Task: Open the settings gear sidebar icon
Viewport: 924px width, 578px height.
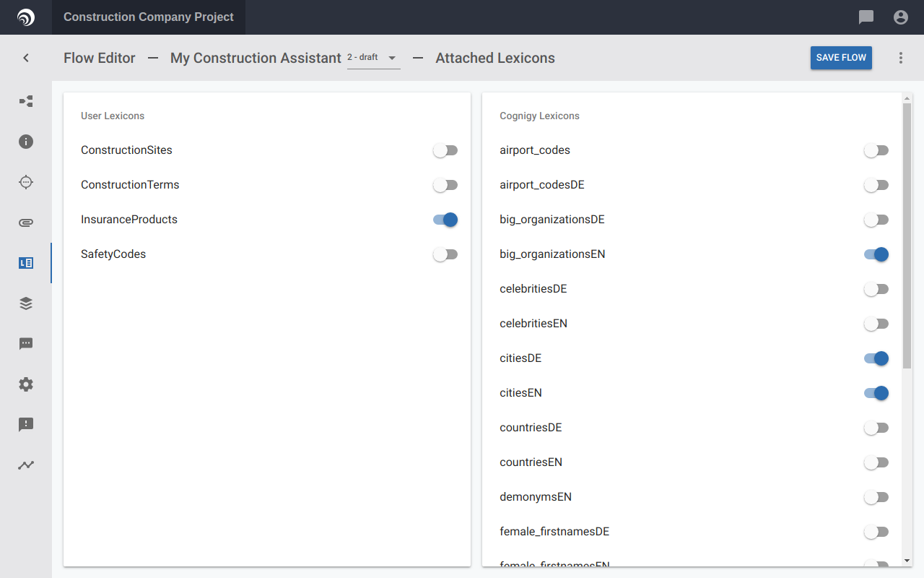Action: click(26, 384)
